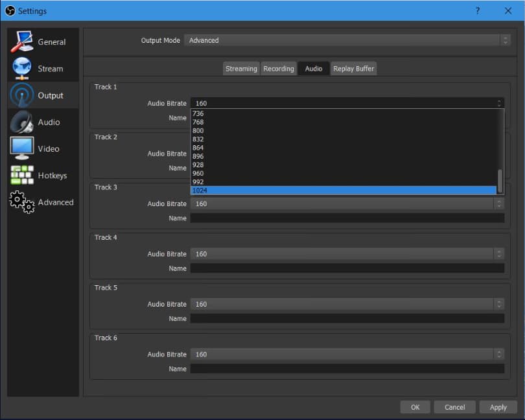
Task: Click the Advanced gears icon
Action: click(22, 202)
